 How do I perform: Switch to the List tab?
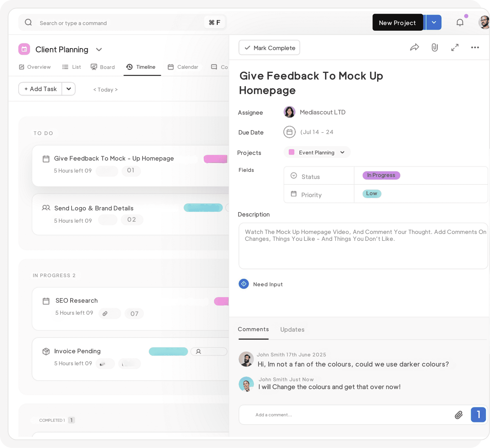tap(71, 67)
